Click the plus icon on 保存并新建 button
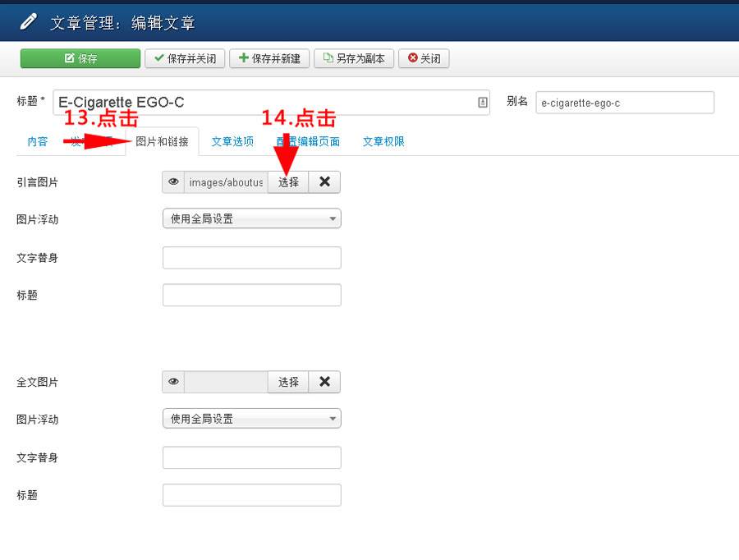 pyautogui.click(x=244, y=58)
